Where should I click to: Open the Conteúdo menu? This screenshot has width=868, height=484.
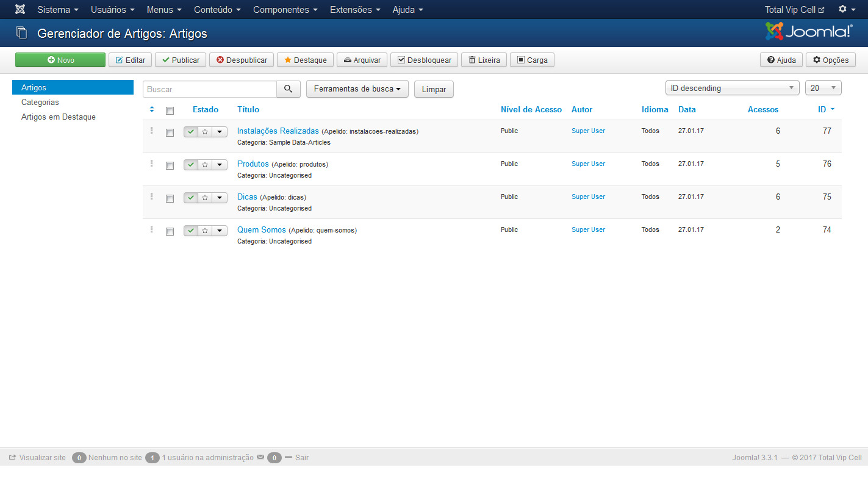pyautogui.click(x=217, y=10)
